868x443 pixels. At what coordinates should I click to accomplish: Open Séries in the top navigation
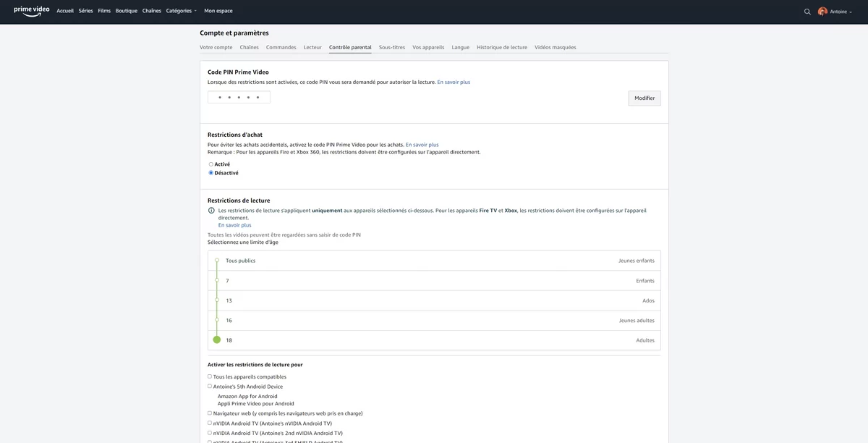[85, 11]
